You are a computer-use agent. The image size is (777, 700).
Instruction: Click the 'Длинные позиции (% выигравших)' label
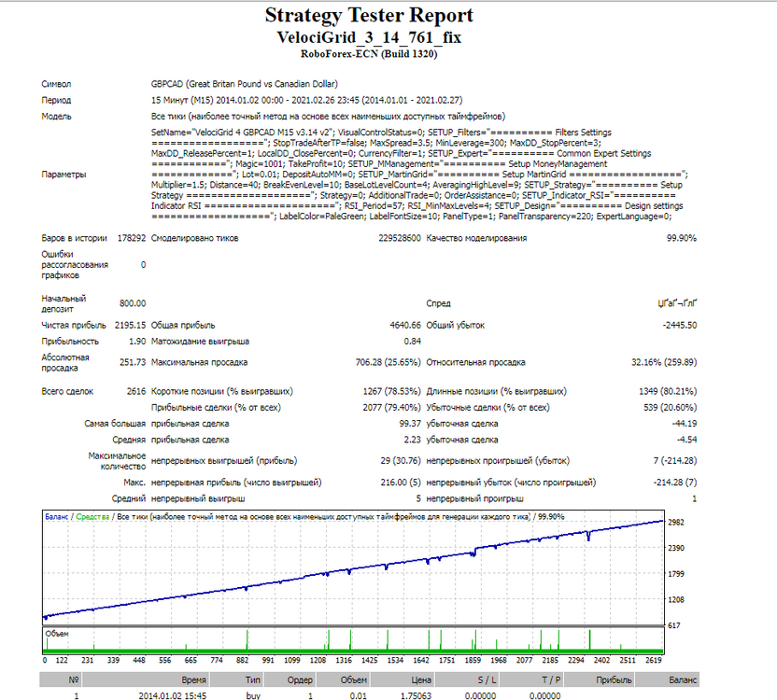click(497, 391)
